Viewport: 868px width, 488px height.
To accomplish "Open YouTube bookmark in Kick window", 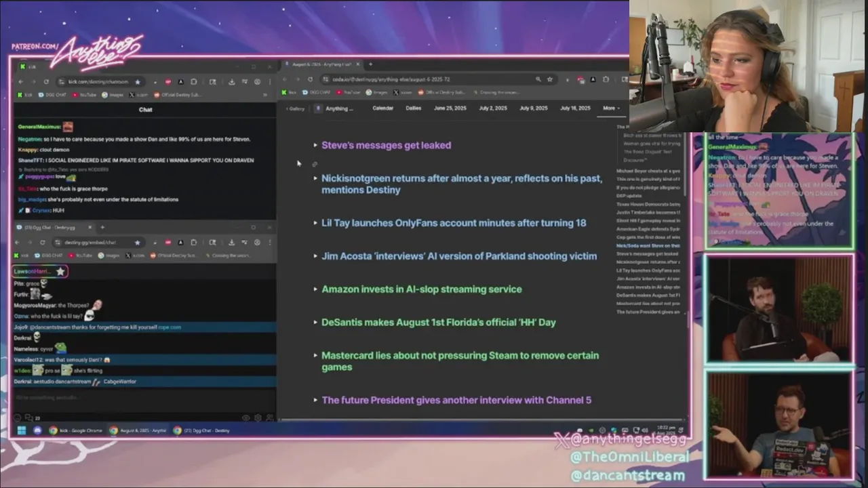I will click(84, 95).
